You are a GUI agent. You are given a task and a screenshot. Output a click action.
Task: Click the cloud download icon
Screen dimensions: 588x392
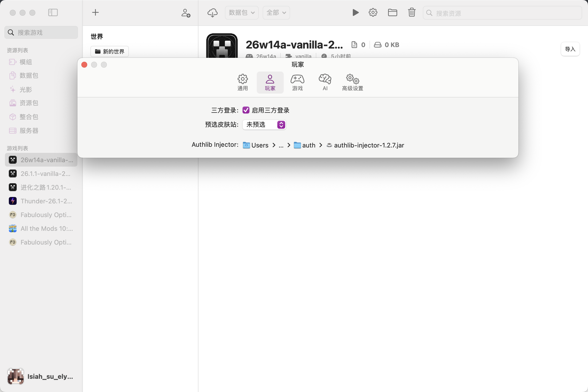tap(212, 12)
